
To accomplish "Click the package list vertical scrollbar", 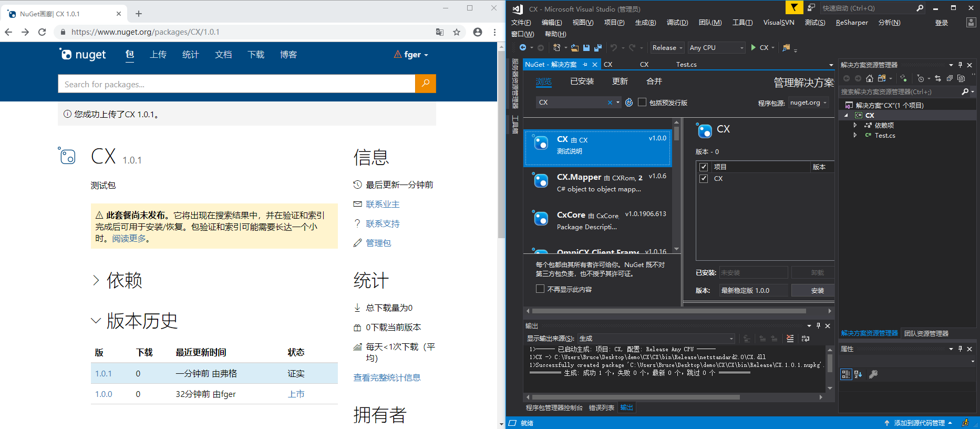I will pos(677,132).
